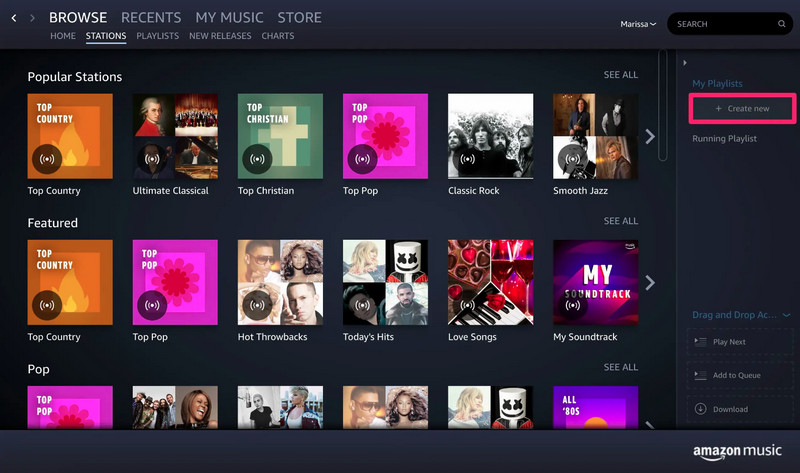Click the Top Country label under Popular Stations
800x473 pixels.
[54, 191]
